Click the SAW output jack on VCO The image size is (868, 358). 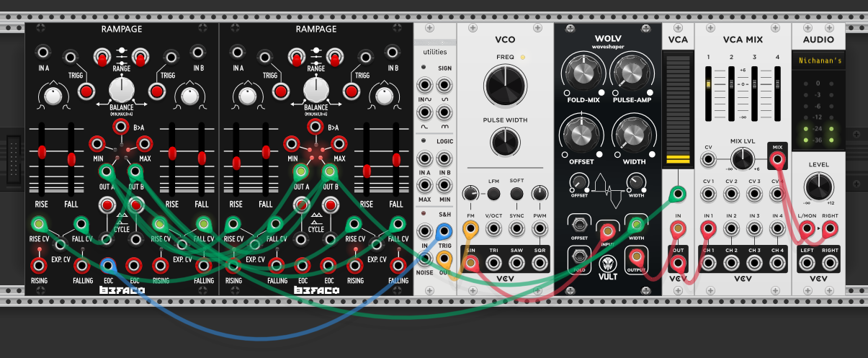tap(516, 263)
